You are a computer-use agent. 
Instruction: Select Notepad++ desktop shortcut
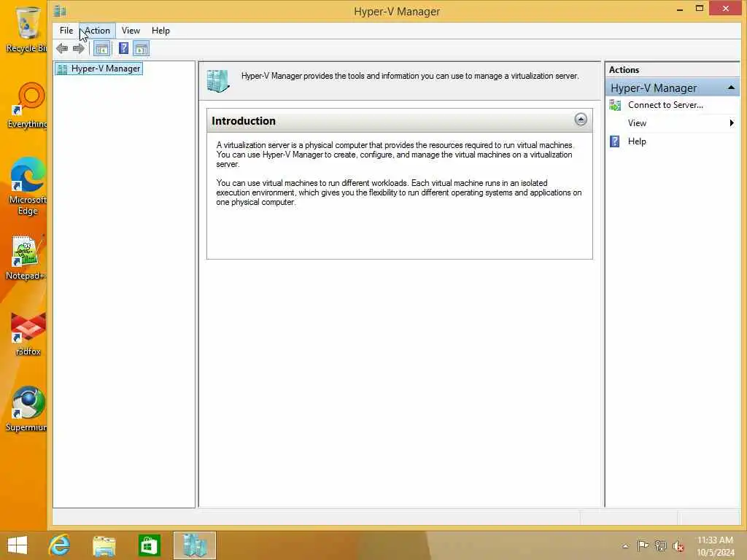click(x=26, y=257)
